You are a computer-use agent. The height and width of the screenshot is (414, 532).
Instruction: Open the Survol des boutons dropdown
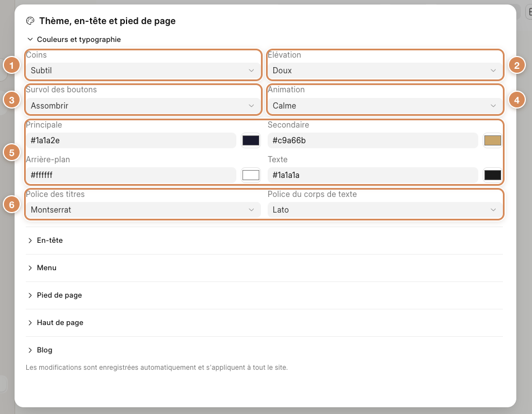click(x=143, y=106)
